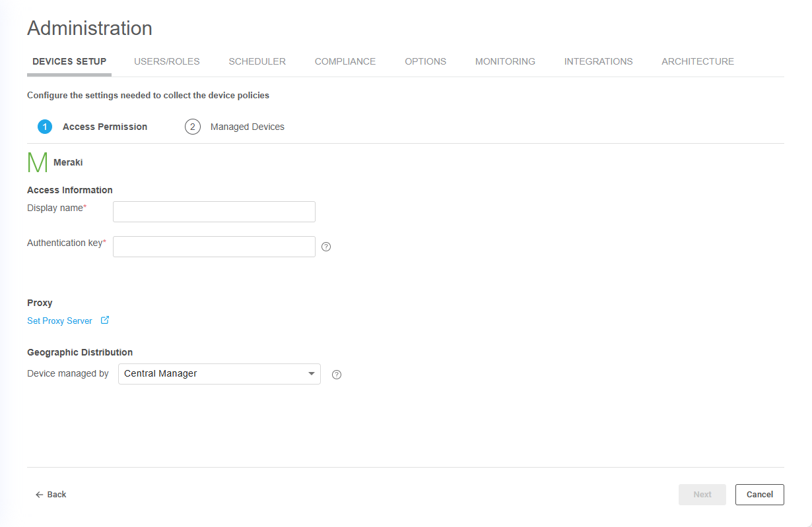Select the Options tab
The height and width of the screenshot is (527, 812).
click(x=425, y=61)
